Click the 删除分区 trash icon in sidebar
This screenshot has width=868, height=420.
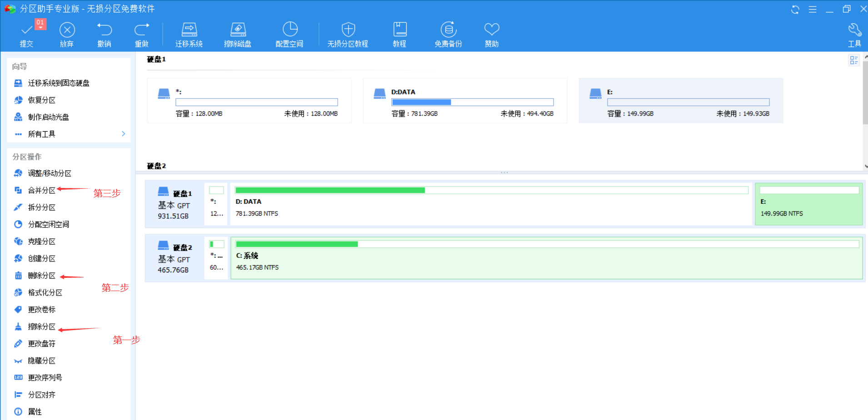[x=18, y=276]
